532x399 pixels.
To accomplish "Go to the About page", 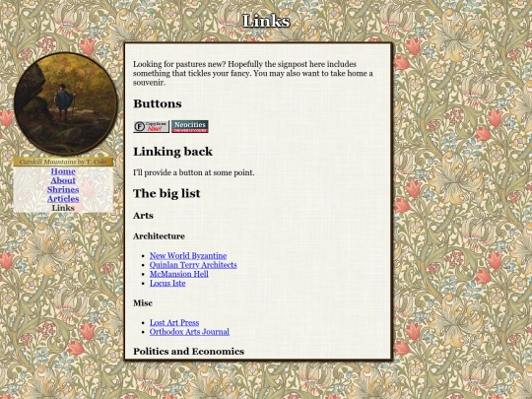I will (63, 180).
